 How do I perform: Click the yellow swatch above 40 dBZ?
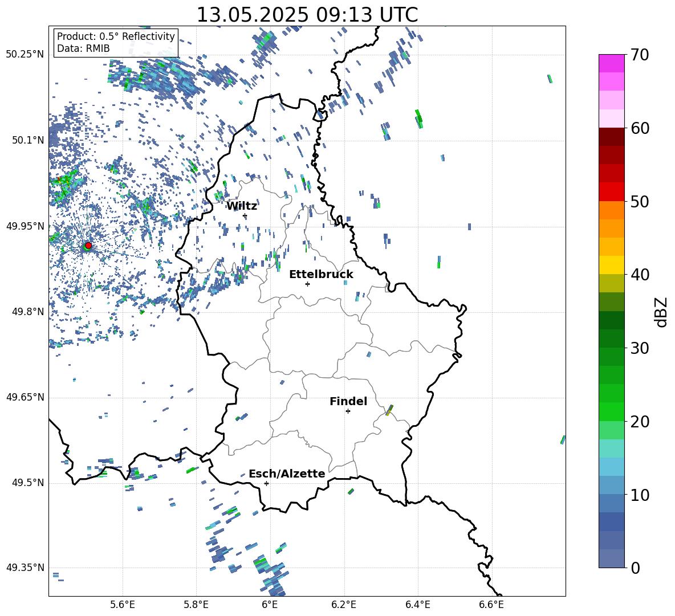tap(612, 265)
